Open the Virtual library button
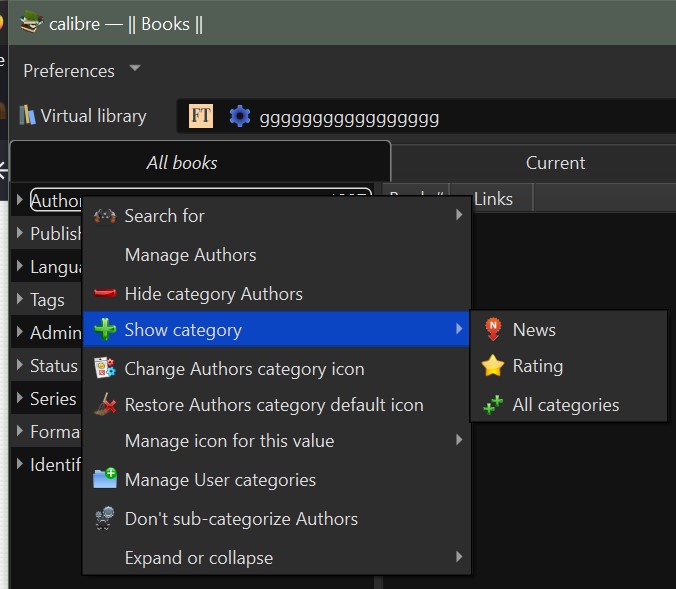The image size is (676, 589). pos(82,116)
